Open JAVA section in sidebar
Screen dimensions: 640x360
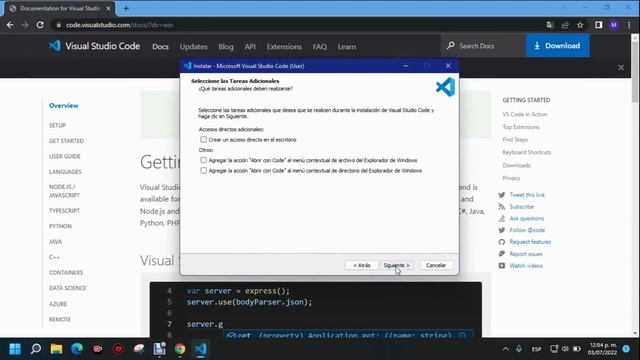pos(55,242)
